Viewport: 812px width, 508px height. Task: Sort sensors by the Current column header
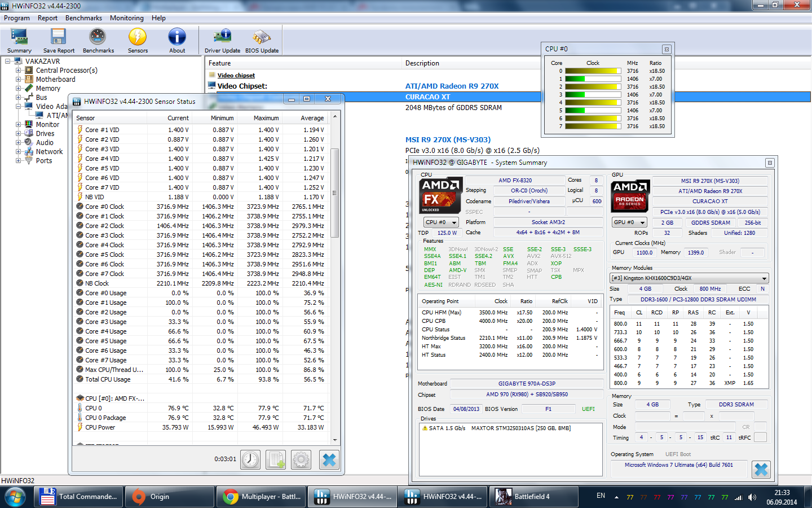(x=169, y=118)
